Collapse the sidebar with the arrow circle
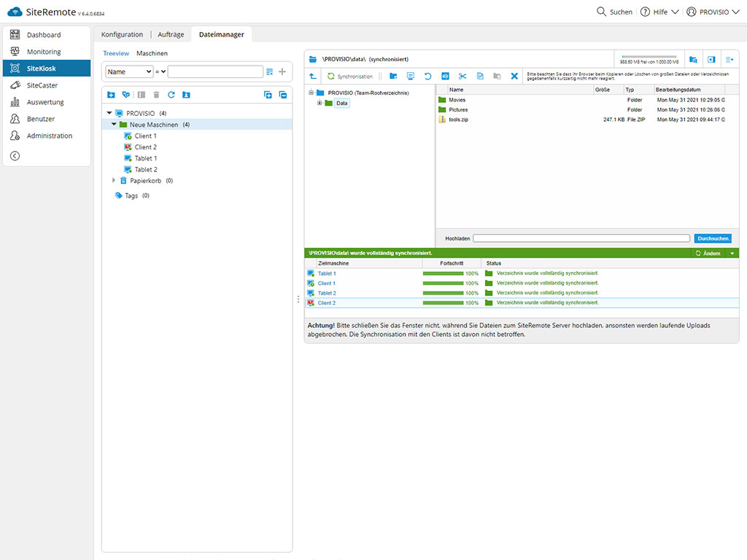This screenshot has width=747, height=560. (15, 155)
